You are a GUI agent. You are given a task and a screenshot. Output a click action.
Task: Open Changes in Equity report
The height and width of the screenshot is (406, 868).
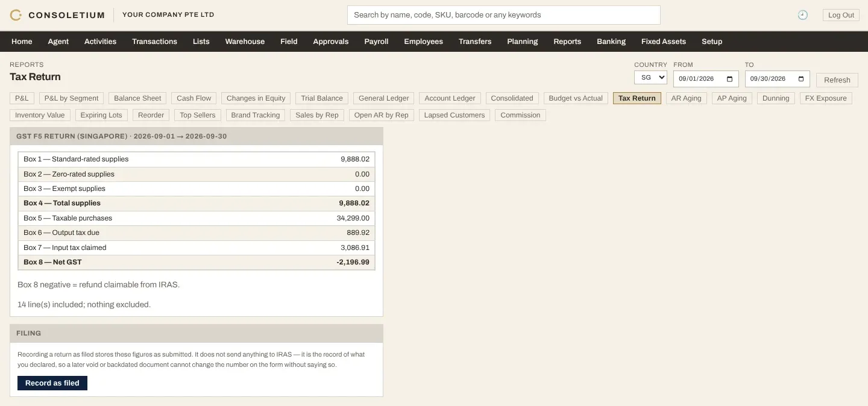[256, 98]
